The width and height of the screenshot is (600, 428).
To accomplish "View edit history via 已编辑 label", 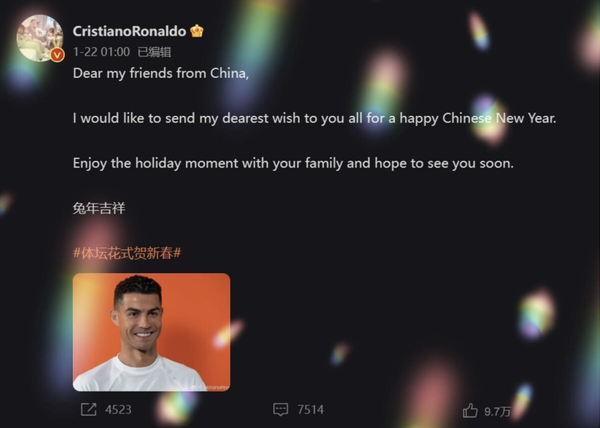I will [154, 52].
